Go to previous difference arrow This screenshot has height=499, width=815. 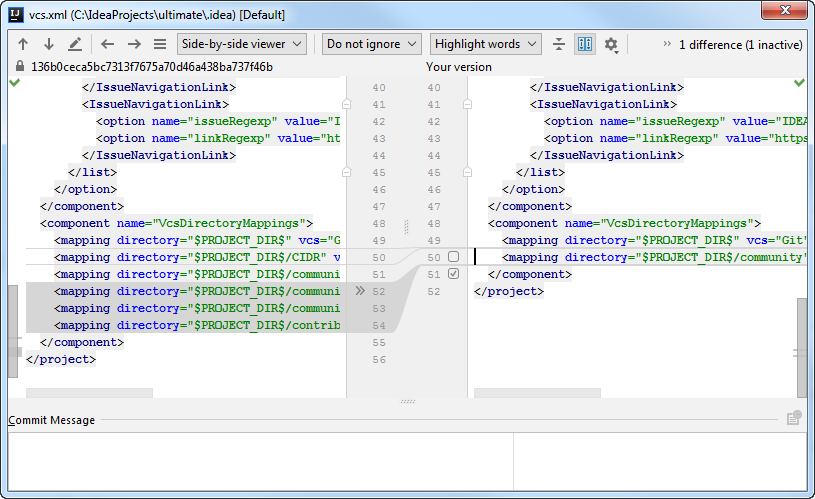click(23, 44)
